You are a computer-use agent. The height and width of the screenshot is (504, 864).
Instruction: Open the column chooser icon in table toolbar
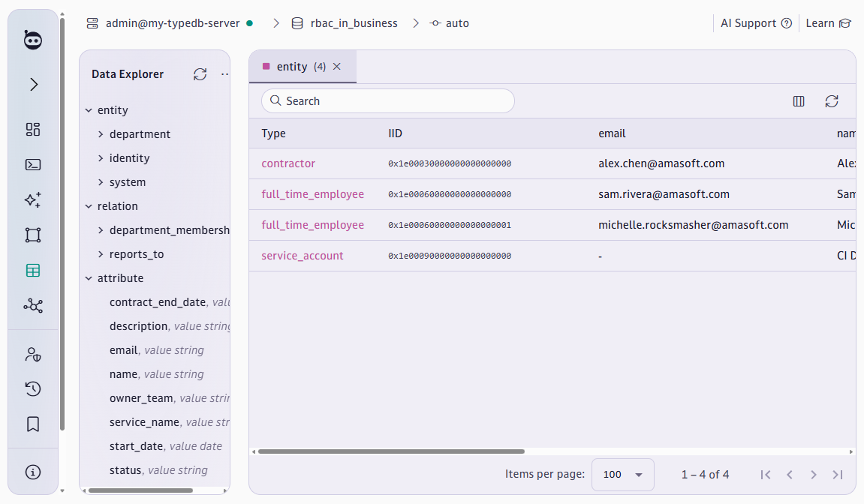[799, 101]
